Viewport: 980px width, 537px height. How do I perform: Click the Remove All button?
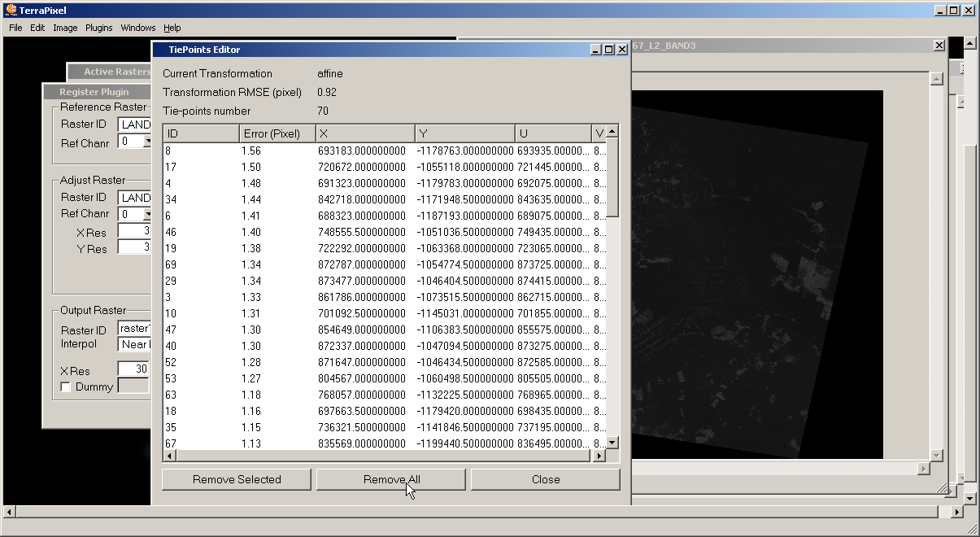pos(391,479)
